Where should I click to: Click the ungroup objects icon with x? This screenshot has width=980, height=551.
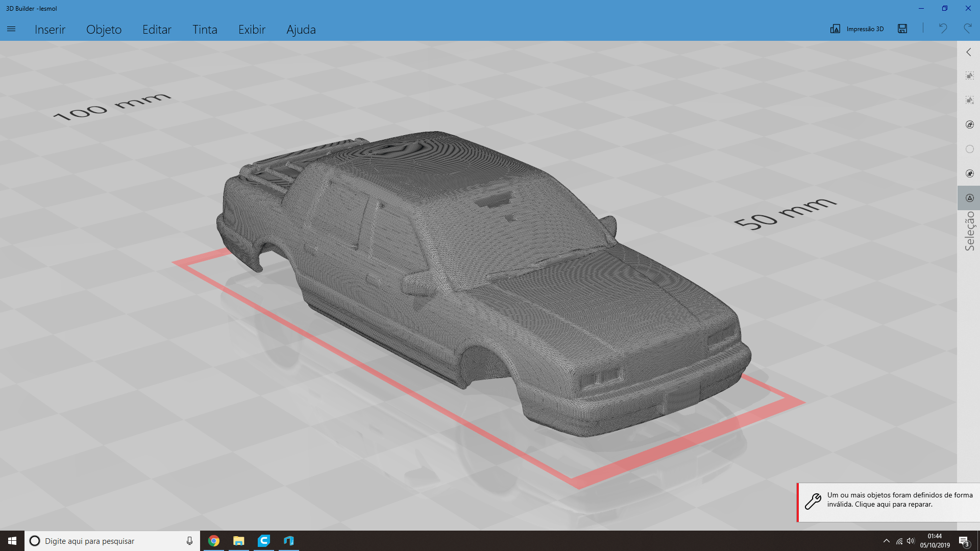[x=969, y=100]
